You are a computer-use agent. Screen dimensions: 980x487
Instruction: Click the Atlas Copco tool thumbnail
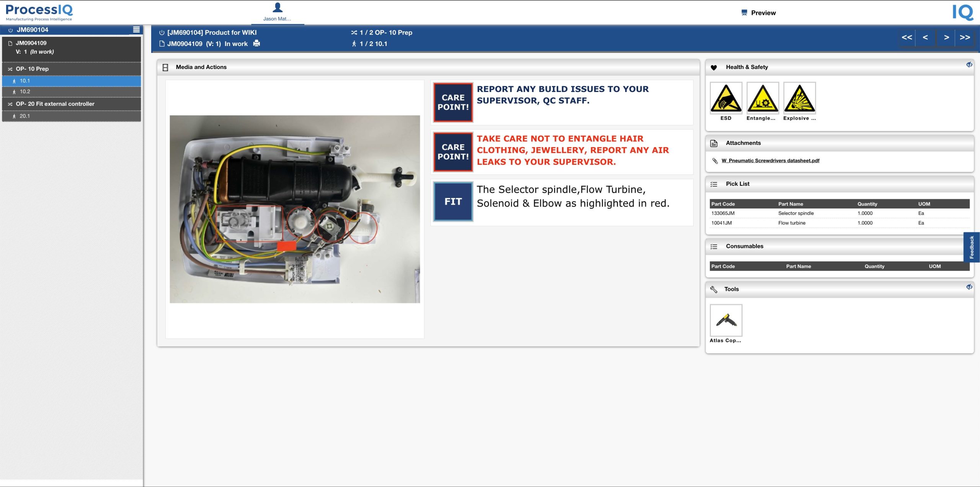point(726,320)
